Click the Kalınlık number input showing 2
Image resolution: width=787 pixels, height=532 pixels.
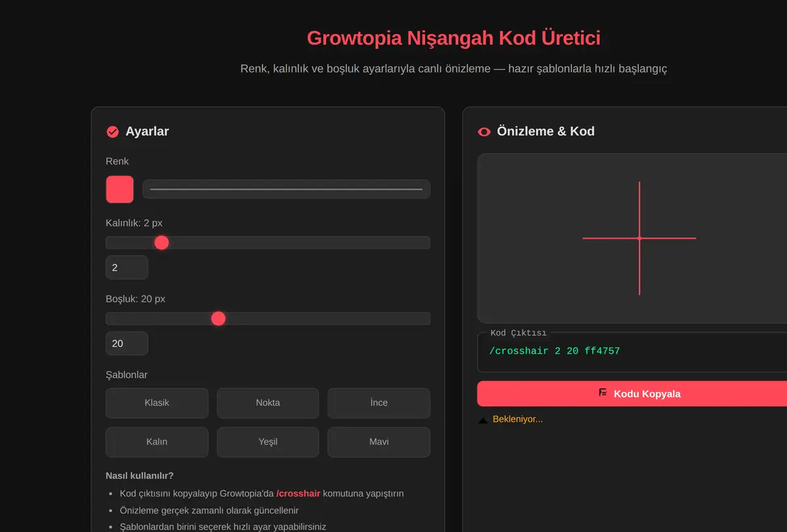[x=127, y=268]
